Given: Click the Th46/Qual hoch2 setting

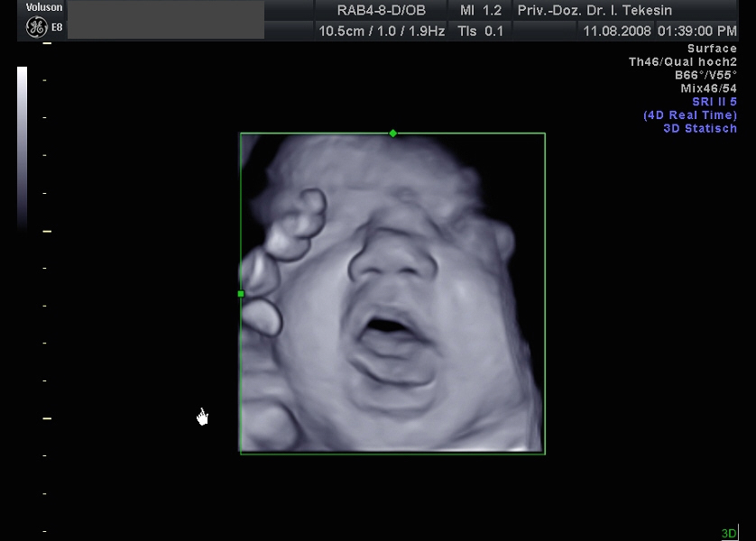Looking at the screenshot, I should [x=682, y=62].
